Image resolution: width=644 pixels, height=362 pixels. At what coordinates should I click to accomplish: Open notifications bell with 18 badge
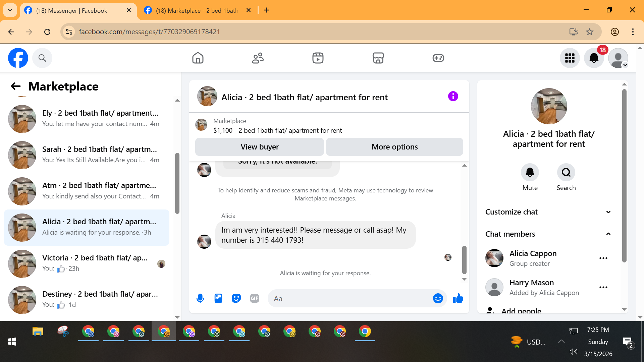coord(594,58)
